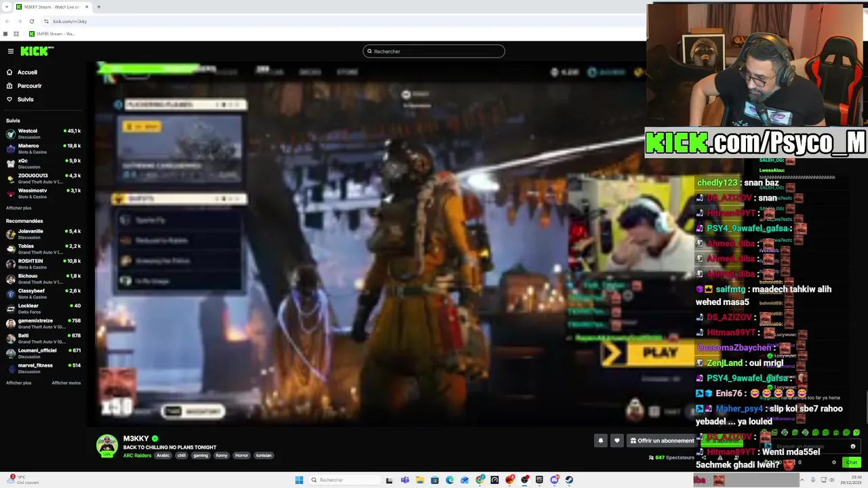Open the hamburger sidebar menu
Image resolution: width=868 pixels, height=488 pixels.
(10, 51)
